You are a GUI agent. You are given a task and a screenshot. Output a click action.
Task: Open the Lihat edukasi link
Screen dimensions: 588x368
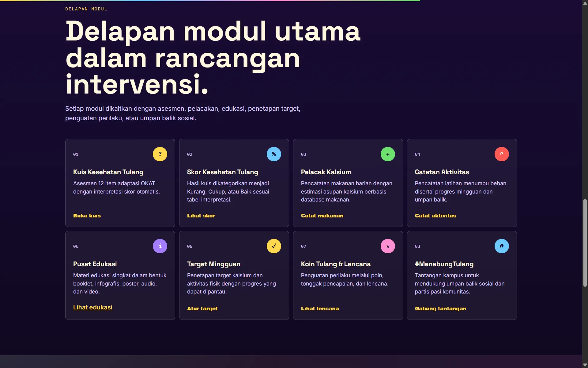click(93, 307)
